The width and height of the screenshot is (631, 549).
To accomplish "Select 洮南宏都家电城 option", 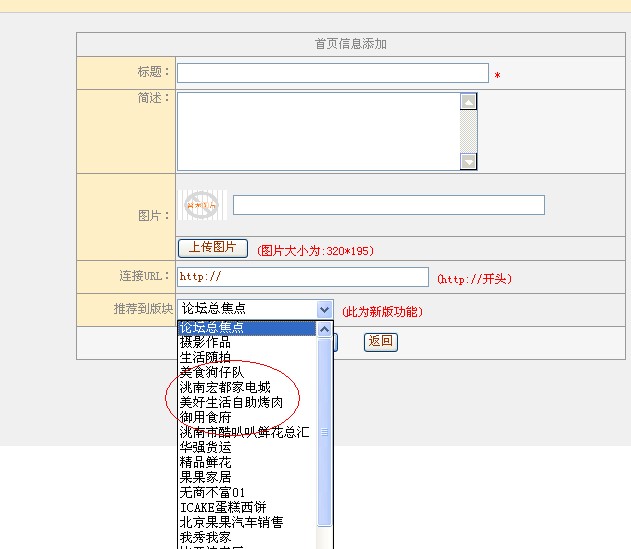I will (x=247, y=387).
